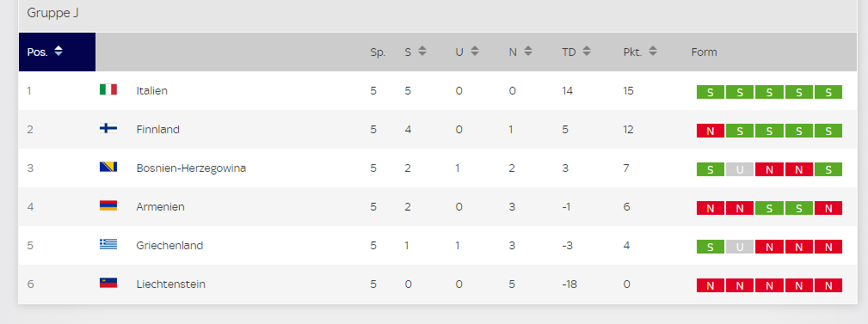Click Finnland's red N form badge

(x=711, y=131)
